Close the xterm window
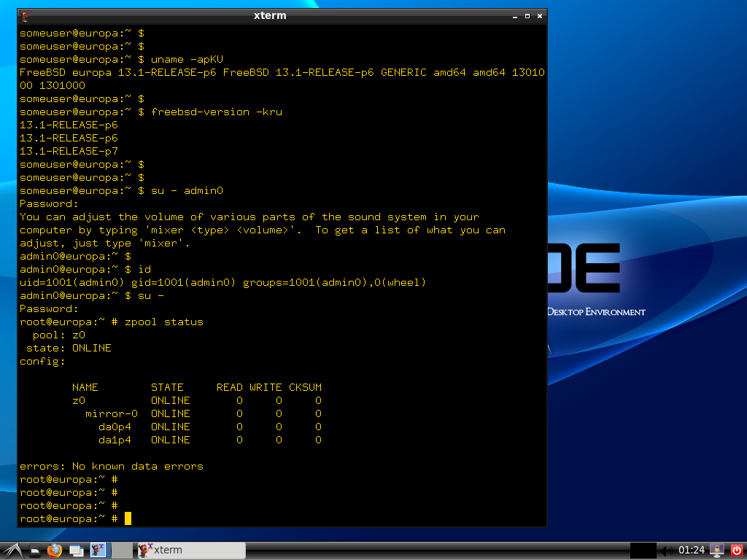Image resolution: width=747 pixels, height=560 pixels. (x=539, y=15)
